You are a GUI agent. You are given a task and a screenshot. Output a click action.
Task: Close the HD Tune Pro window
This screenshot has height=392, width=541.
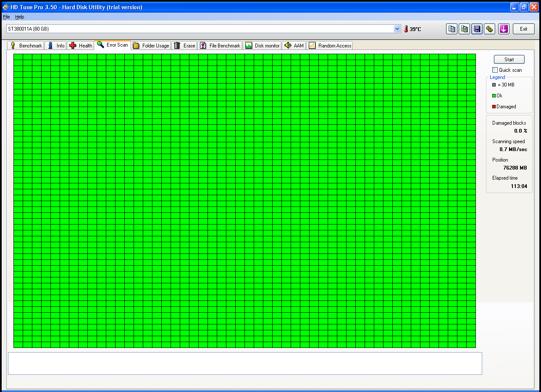click(x=534, y=7)
